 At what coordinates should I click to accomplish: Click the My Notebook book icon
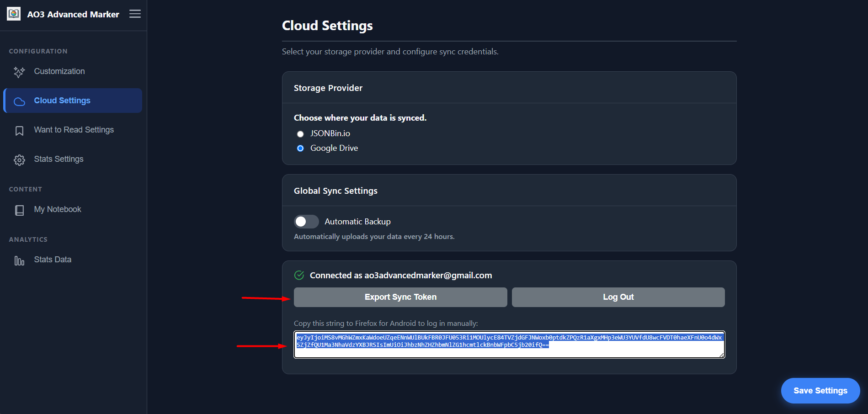pos(19,210)
